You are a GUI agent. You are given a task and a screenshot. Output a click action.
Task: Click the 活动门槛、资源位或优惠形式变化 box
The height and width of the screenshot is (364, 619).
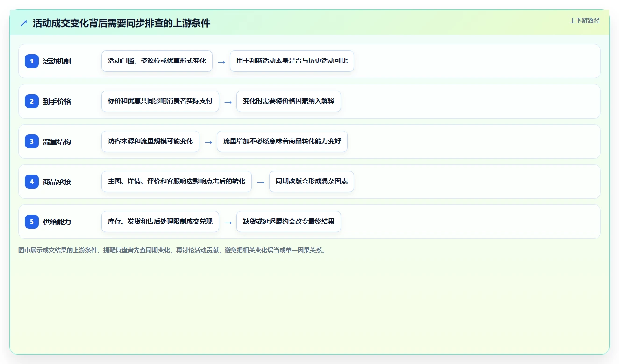coord(157,61)
